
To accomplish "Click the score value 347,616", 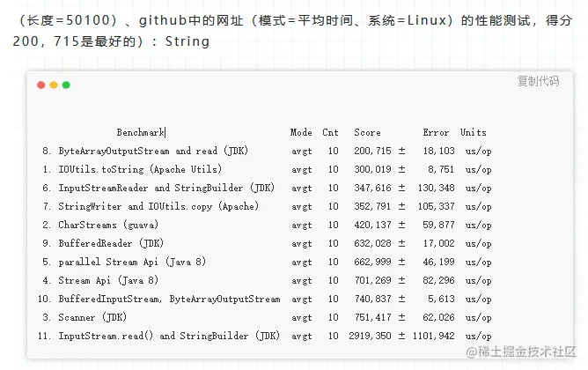I will pyautogui.click(x=372, y=188).
